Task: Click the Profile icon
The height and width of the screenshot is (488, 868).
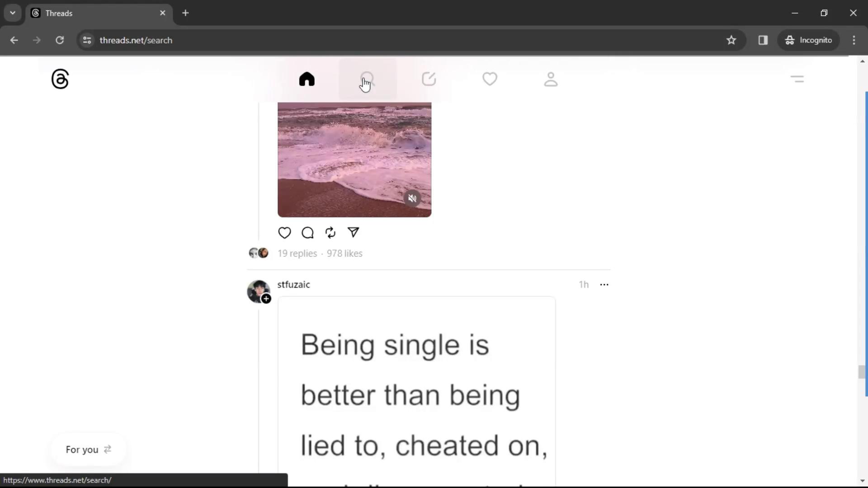Action: tap(551, 79)
